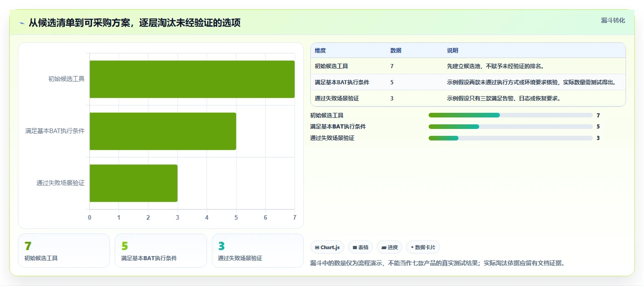Click the y-axis label 初始候选工具 in the chart
The height and width of the screenshot is (286, 644).
(x=66, y=79)
